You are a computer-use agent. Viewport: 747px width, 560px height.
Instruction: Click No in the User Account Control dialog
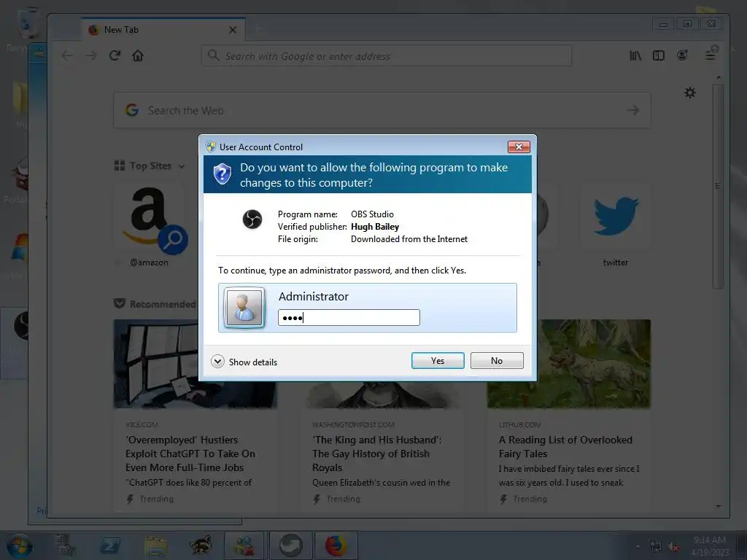[x=496, y=360]
